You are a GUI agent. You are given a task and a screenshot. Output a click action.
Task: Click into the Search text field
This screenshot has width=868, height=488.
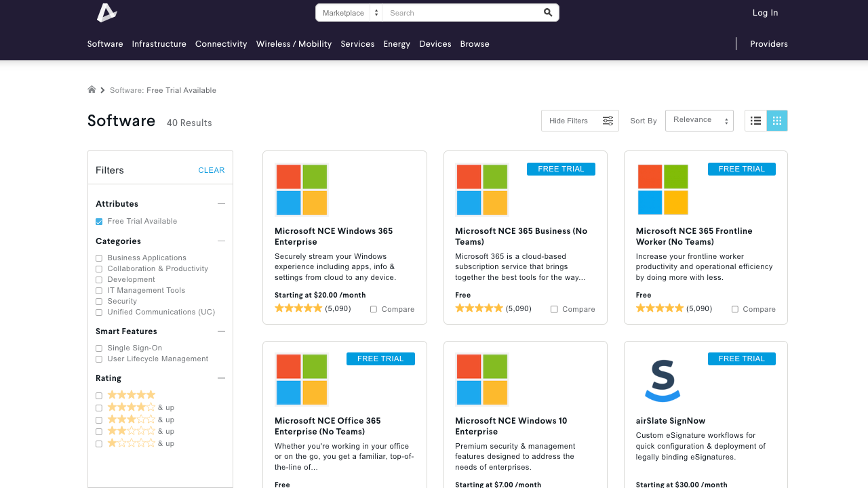[x=461, y=13]
